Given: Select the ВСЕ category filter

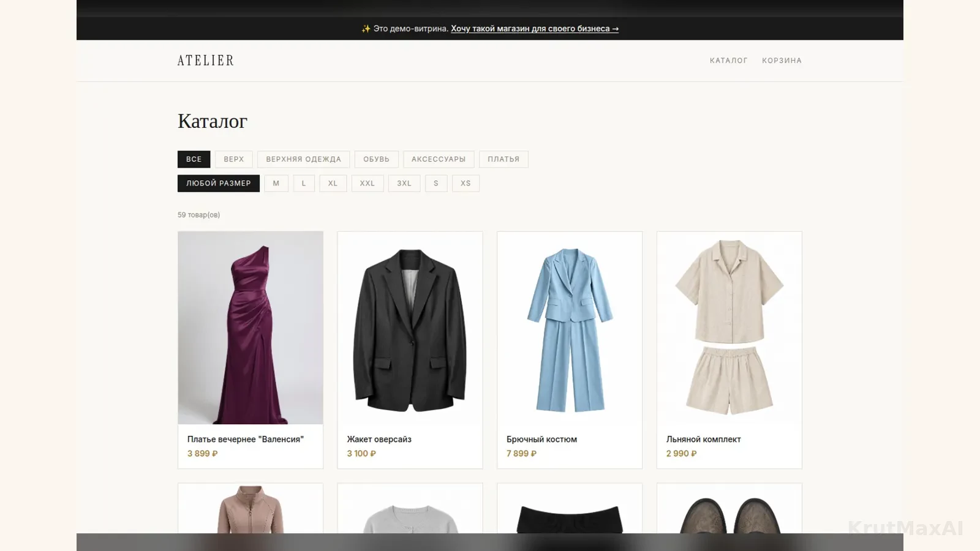Looking at the screenshot, I should (x=194, y=159).
